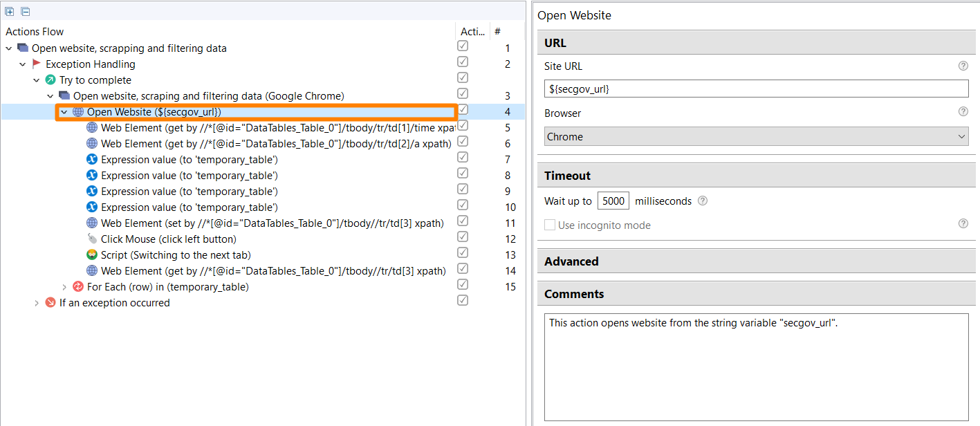Open the Browser dropdown showing Chrome

tap(757, 136)
